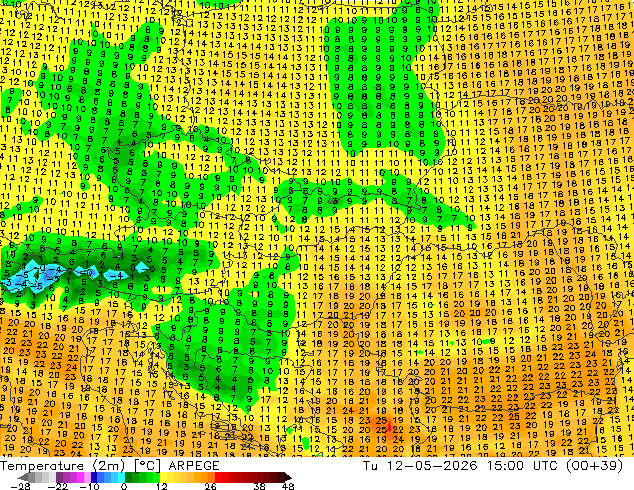Click the red hot-spot marker near 25
This screenshot has height=490, width=634.
click(x=389, y=427)
